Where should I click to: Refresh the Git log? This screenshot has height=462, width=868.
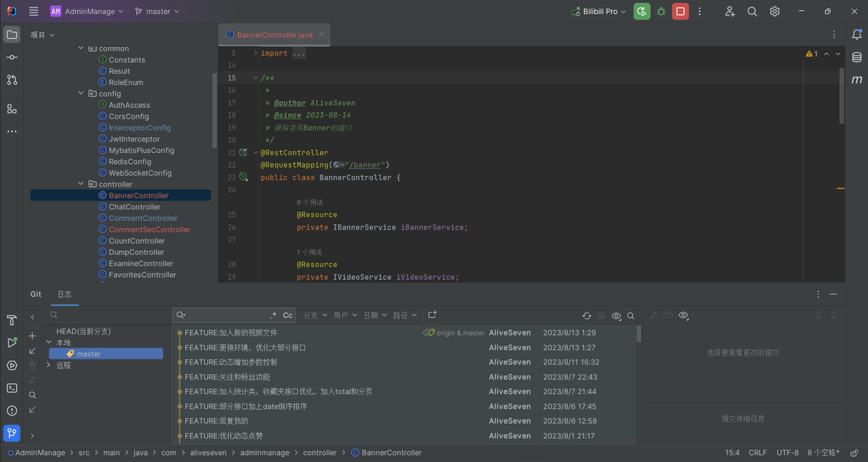pyautogui.click(x=586, y=316)
